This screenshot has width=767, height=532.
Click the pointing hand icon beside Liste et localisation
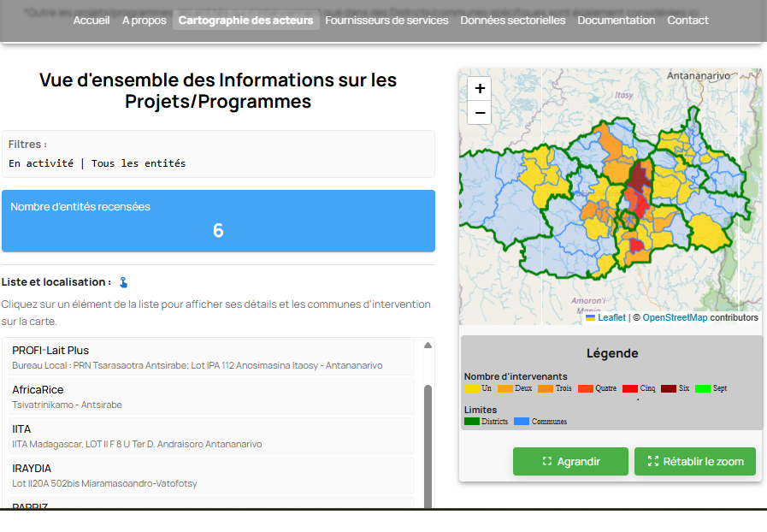[123, 282]
